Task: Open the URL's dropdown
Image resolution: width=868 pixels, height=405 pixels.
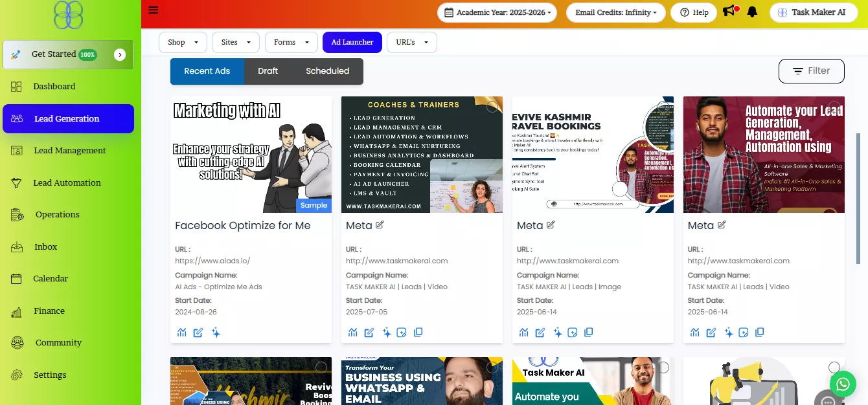Action: click(412, 42)
